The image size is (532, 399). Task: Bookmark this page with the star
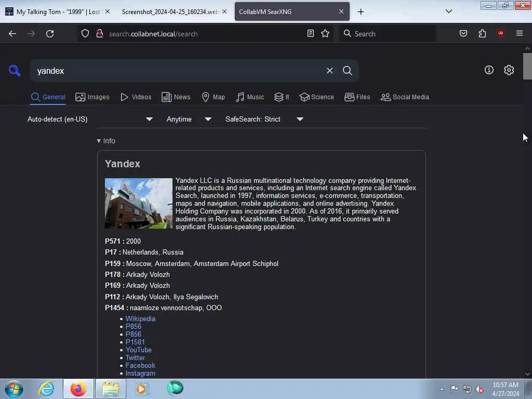coord(325,33)
